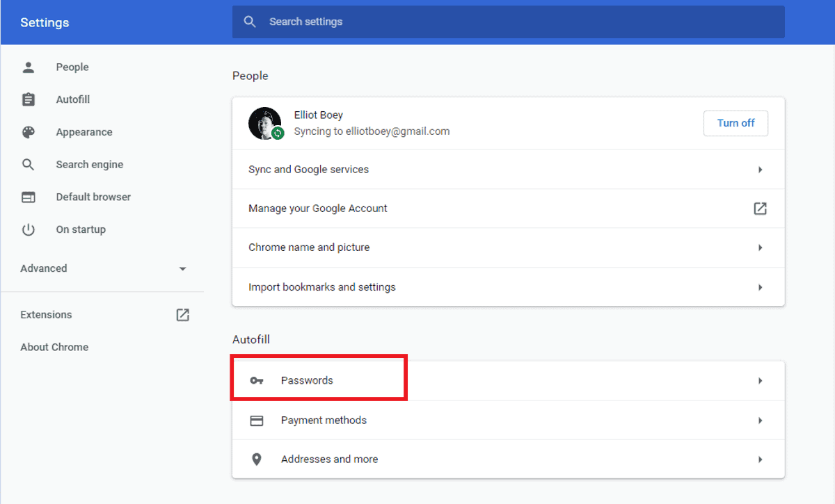Click the People person icon in the sidebar
The width and height of the screenshot is (835, 504).
[29, 67]
